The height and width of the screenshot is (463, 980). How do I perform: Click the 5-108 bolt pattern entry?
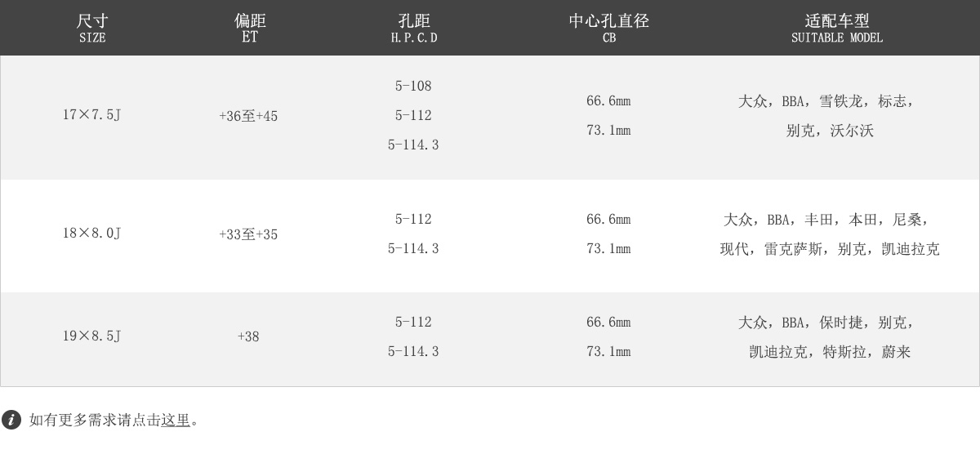click(413, 86)
